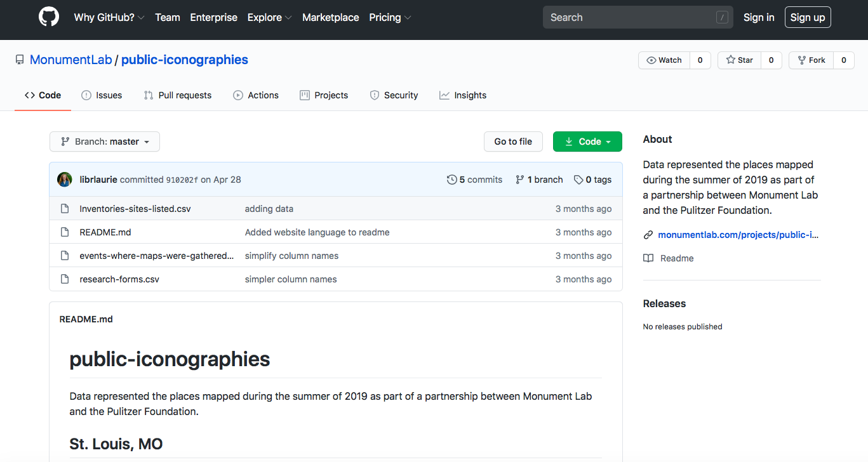Open research-forms.csv file
Image resolution: width=868 pixels, height=462 pixels.
tap(119, 279)
